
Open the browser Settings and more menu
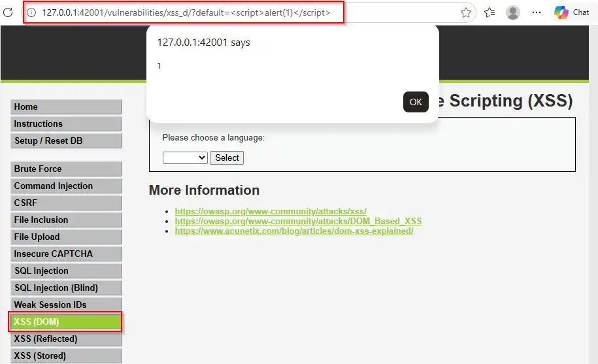(537, 12)
